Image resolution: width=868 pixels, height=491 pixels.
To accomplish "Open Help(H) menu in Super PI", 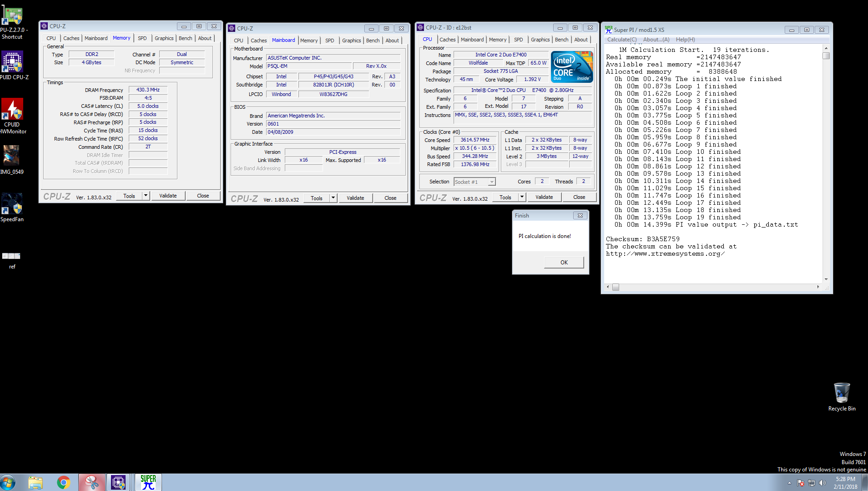I will coord(685,40).
